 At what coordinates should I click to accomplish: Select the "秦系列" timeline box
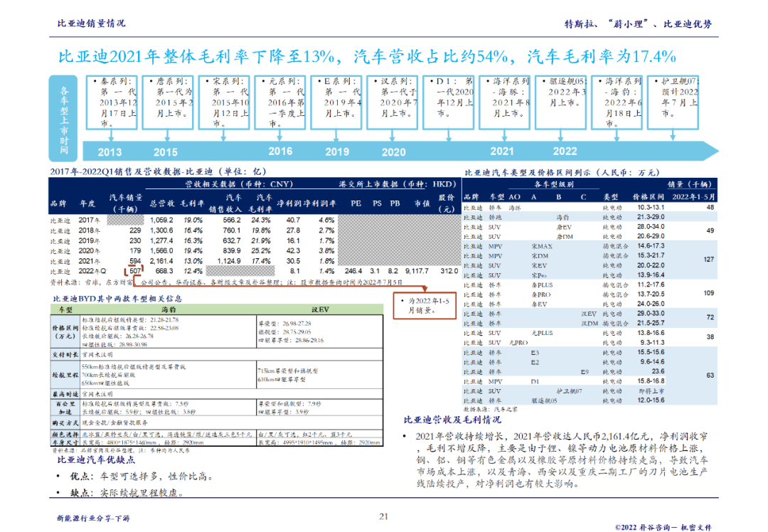click(x=112, y=102)
